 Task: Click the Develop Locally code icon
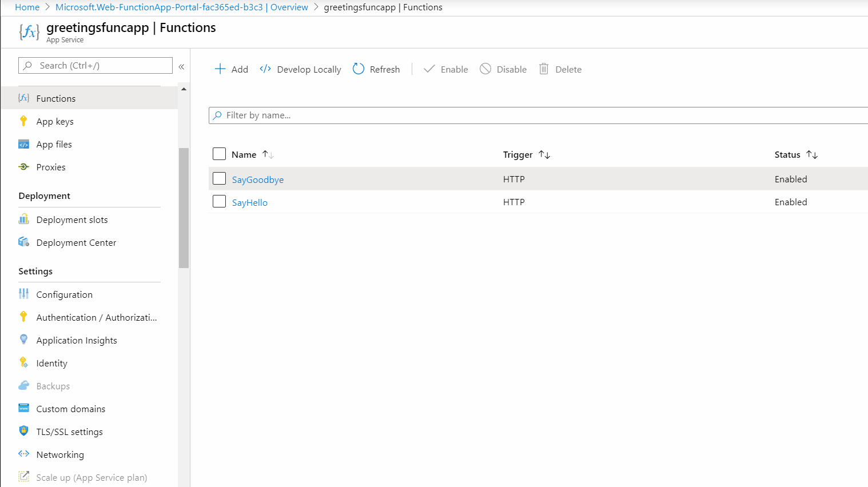click(265, 69)
